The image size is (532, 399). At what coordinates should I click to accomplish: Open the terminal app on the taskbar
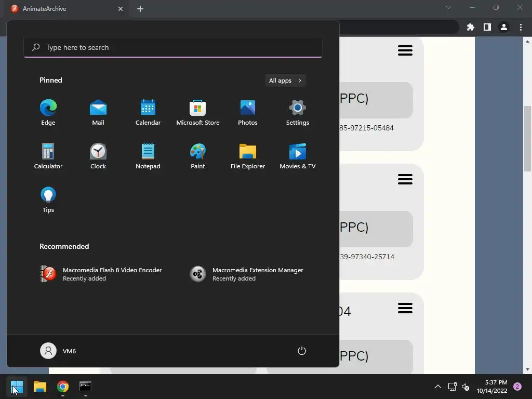[85, 387]
